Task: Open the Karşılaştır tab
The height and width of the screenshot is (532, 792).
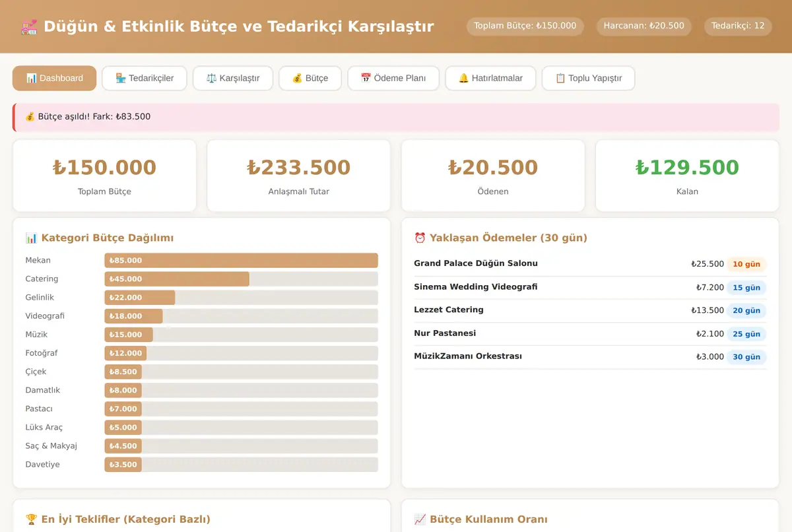Action: [x=233, y=78]
